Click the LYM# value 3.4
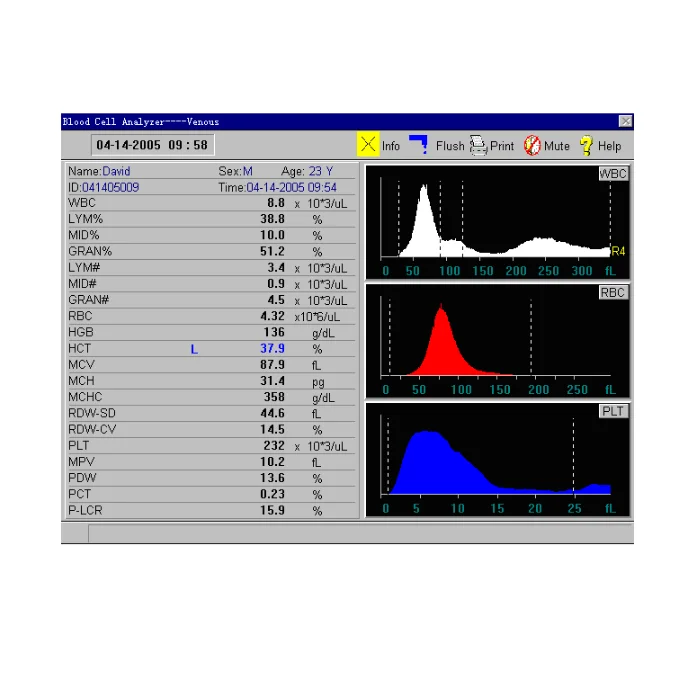 [276, 268]
